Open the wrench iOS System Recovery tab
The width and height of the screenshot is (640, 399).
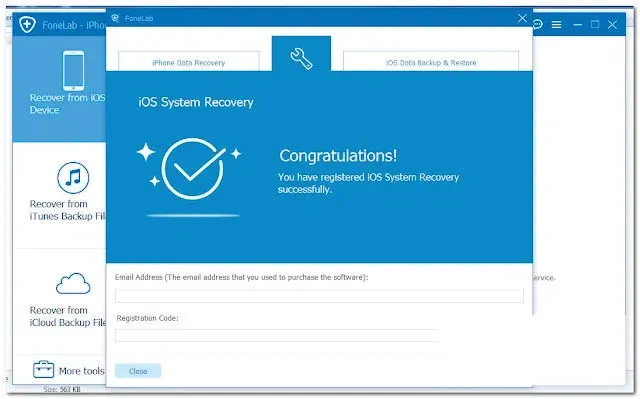[301, 53]
